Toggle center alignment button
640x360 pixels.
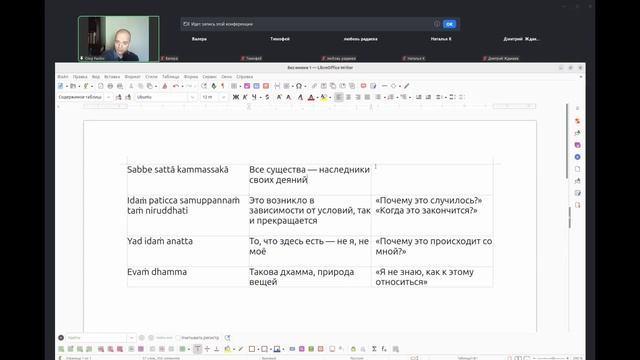(x=348, y=97)
